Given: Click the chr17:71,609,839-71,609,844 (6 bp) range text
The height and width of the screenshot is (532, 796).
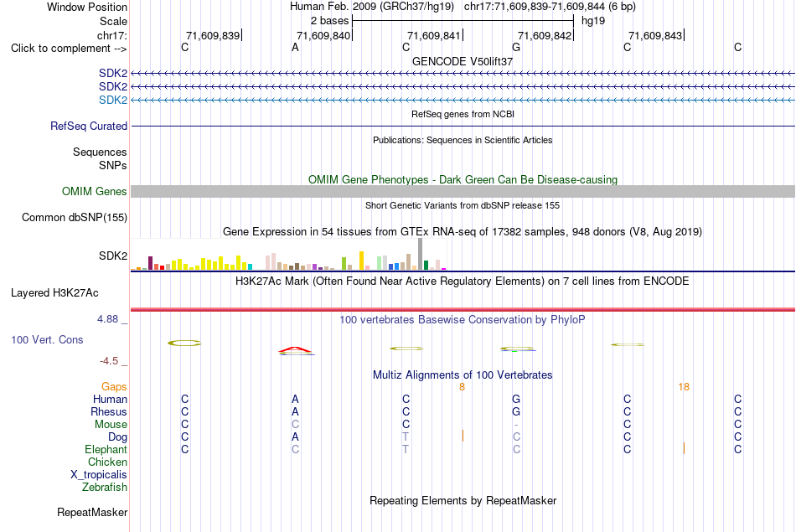Looking at the screenshot, I should (550, 7).
